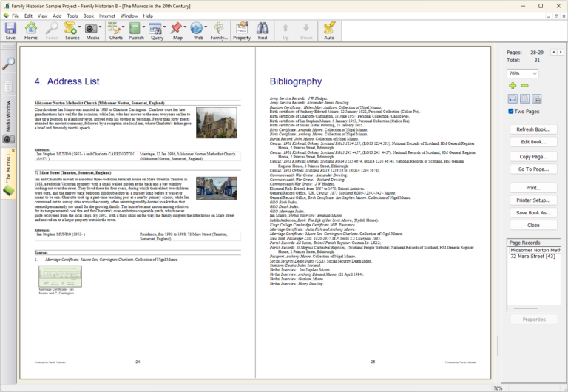Select Midsomer Norton record in Page Records

pyautogui.click(x=534, y=250)
